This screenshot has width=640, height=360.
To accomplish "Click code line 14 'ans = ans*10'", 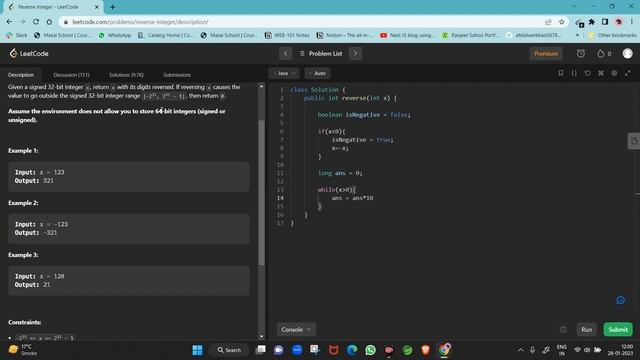I will (352, 198).
